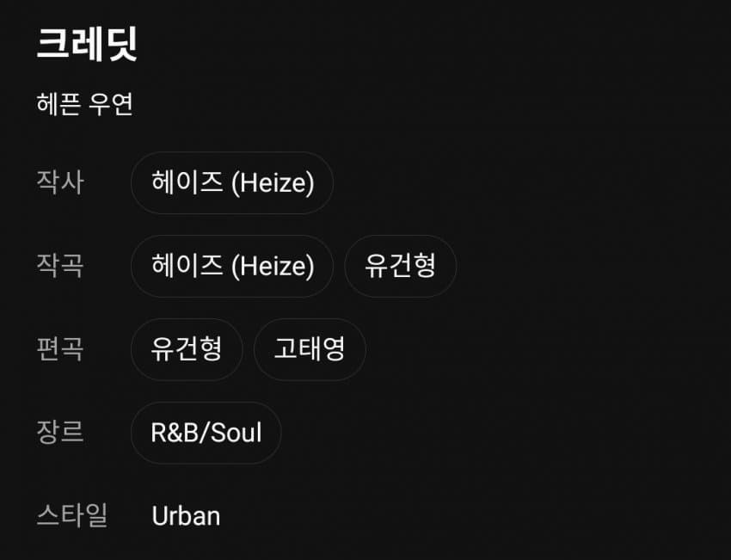Image resolution: width=731 pixels, height=560 pixels.
Task: Open composer Heize (헤이즈) in 작곡 row
Action: [232, 266]
